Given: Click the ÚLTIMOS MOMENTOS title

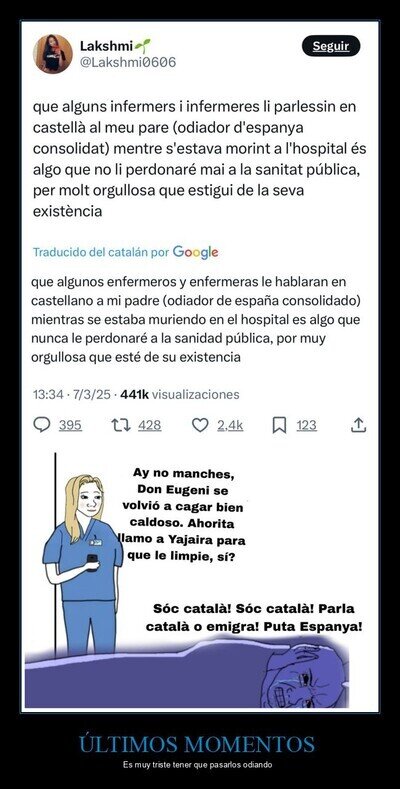Looking at the screenshot, I should pyautogui.click(x=197, y=744).
